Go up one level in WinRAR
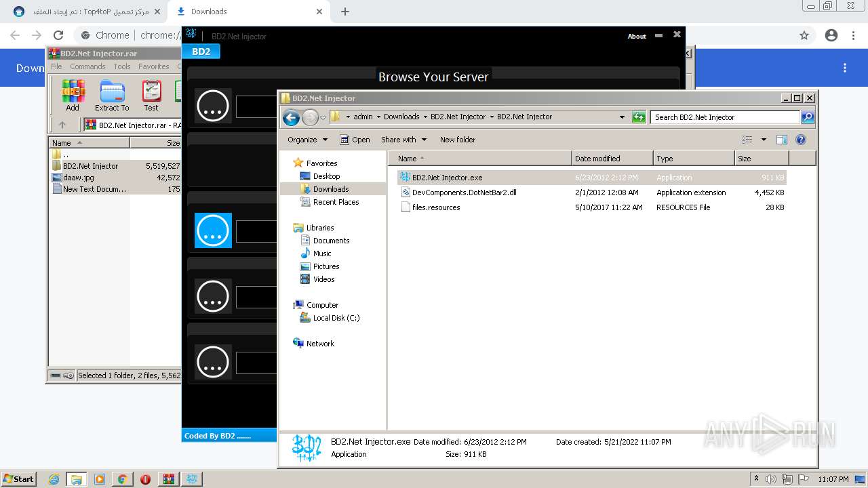Screen dimensions: 868x488 [62, 125]
